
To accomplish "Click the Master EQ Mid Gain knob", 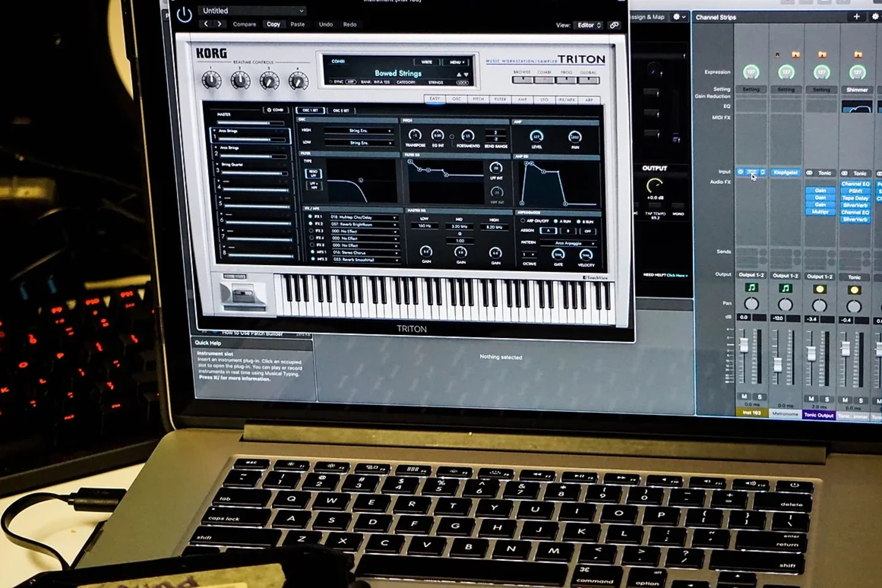I will coord(461,252).
